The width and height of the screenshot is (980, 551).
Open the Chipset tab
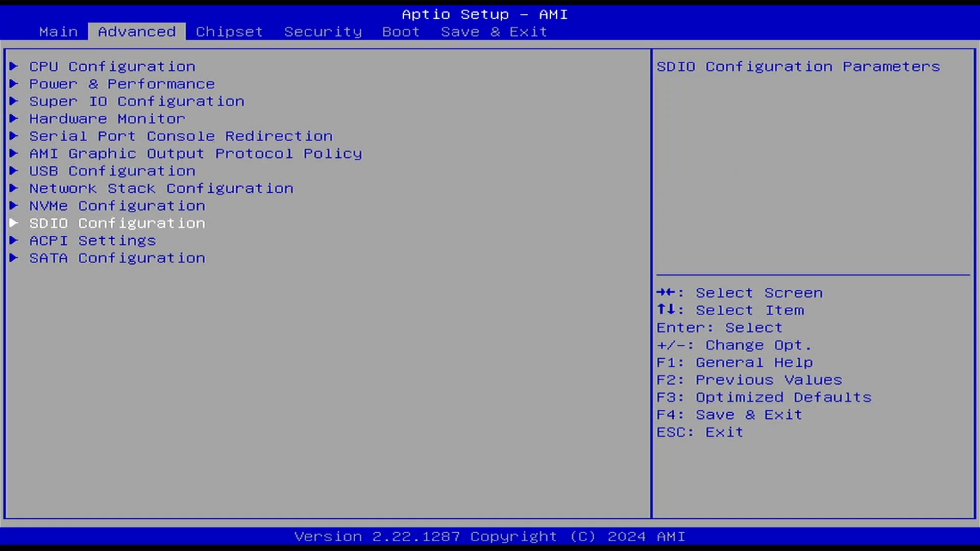click(x=229, y=32)
